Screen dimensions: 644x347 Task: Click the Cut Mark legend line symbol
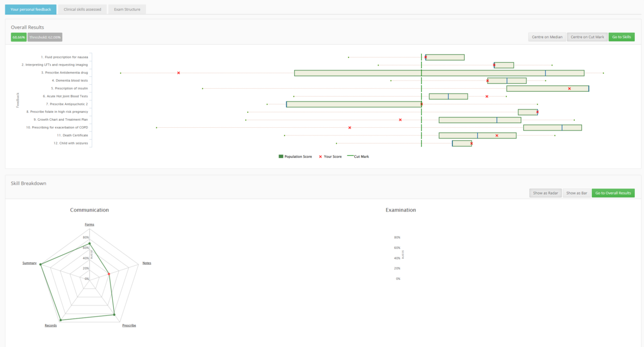350,156
